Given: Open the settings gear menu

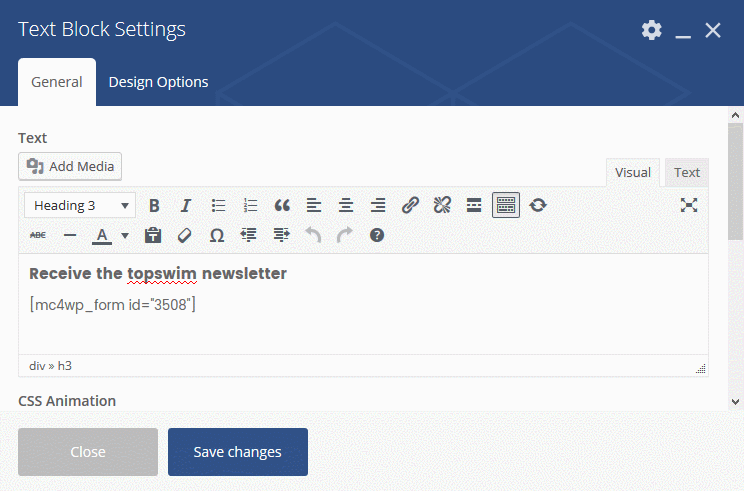Looking at the screenshot, I should (x=651, y=30).
